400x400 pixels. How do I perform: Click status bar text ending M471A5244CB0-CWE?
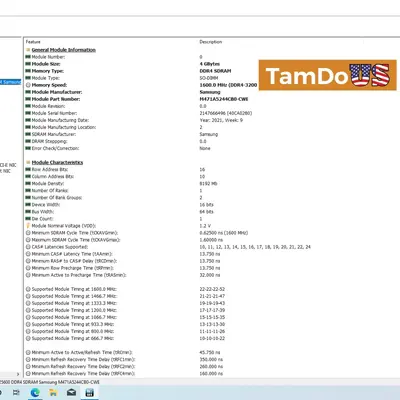point(50,382)
